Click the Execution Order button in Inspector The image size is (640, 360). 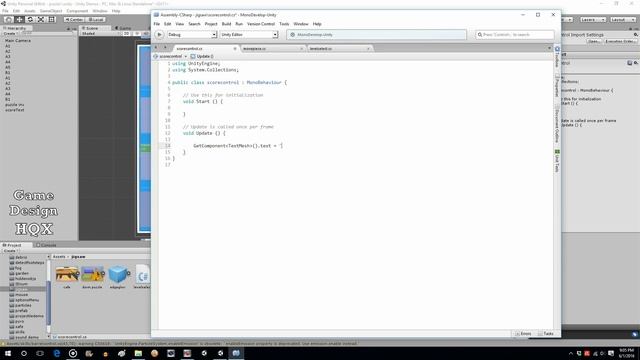coord(620,41)
